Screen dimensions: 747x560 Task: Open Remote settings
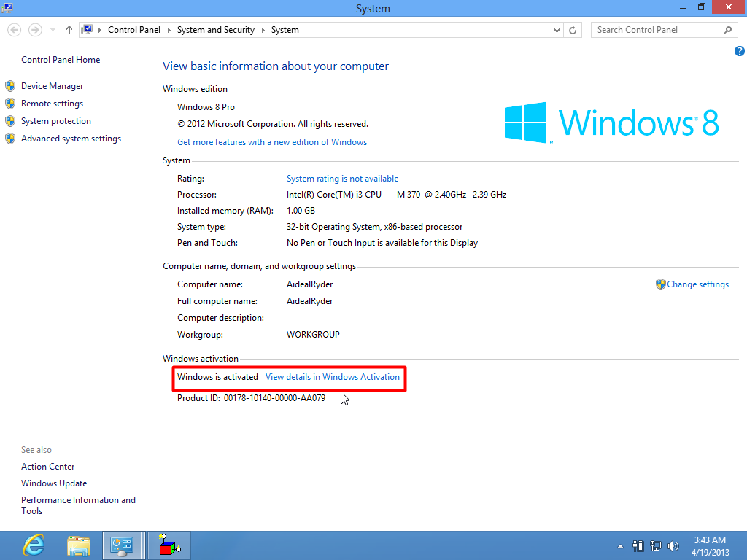click(x=52, y=104)
